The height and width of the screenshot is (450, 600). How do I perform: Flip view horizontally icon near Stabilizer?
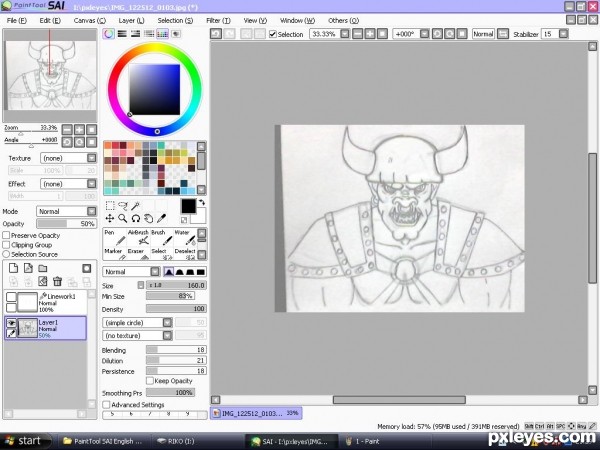click(503, 34)
